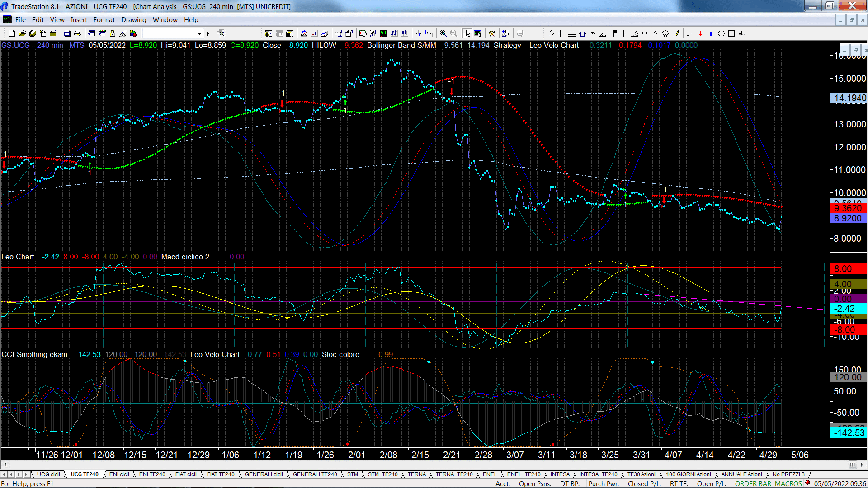Switch to the TERNA tab

tap(417, 474)
